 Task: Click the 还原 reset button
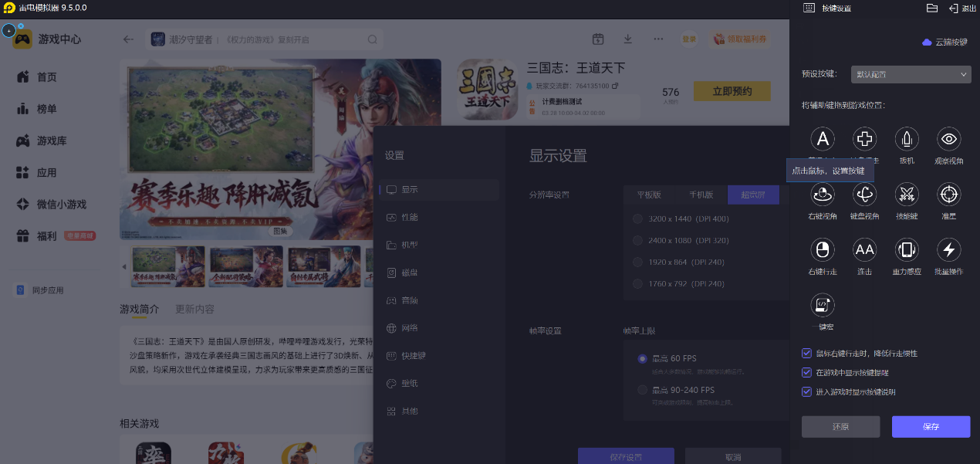(x=840, y=427)
